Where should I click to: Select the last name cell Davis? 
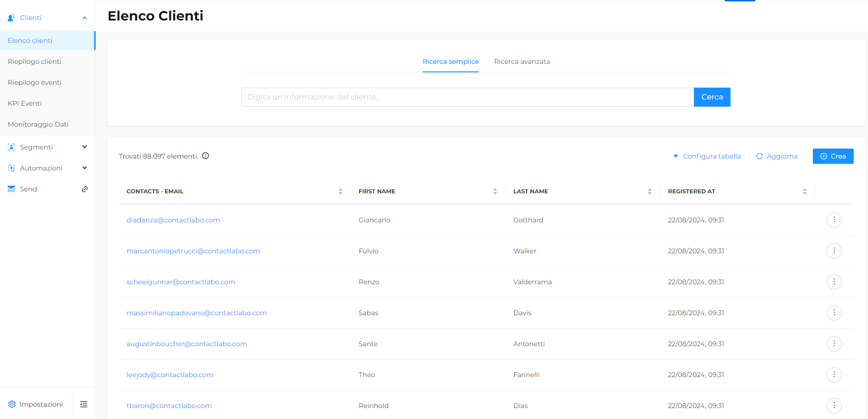pyautogui.click(x=522, y=313)
